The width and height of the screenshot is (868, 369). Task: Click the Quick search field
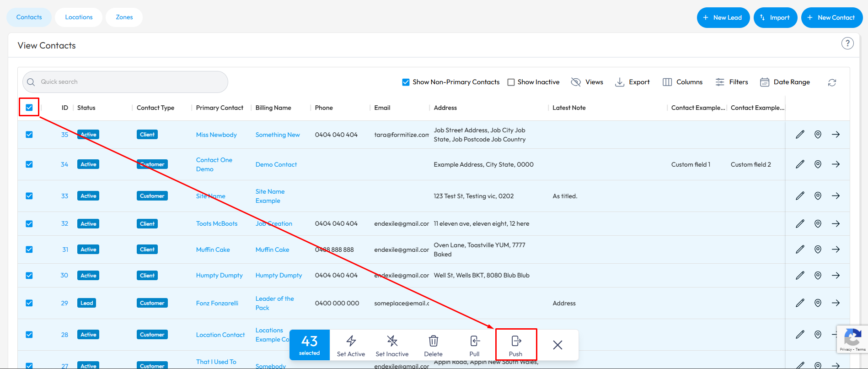[125, 82]
